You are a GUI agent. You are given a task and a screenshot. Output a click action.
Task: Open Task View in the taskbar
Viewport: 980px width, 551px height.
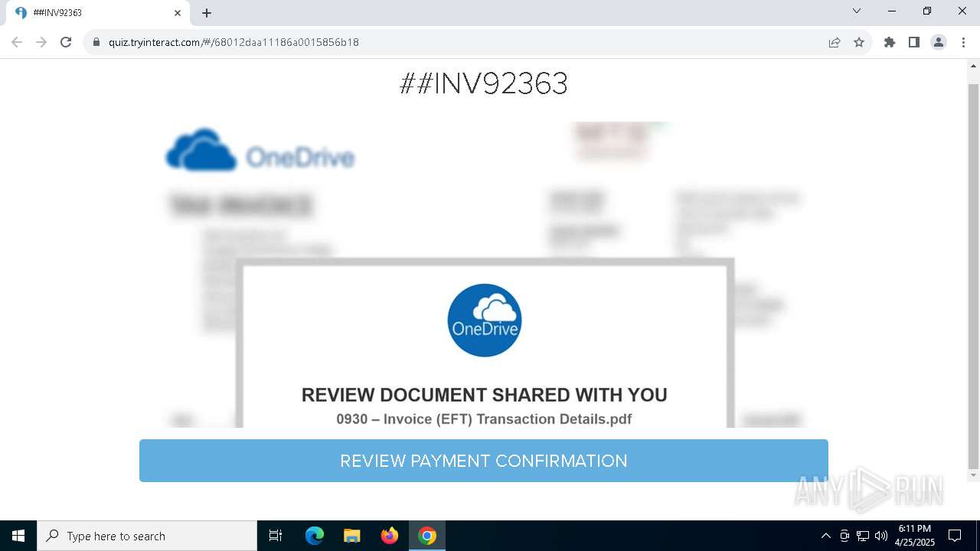point(276,536)
